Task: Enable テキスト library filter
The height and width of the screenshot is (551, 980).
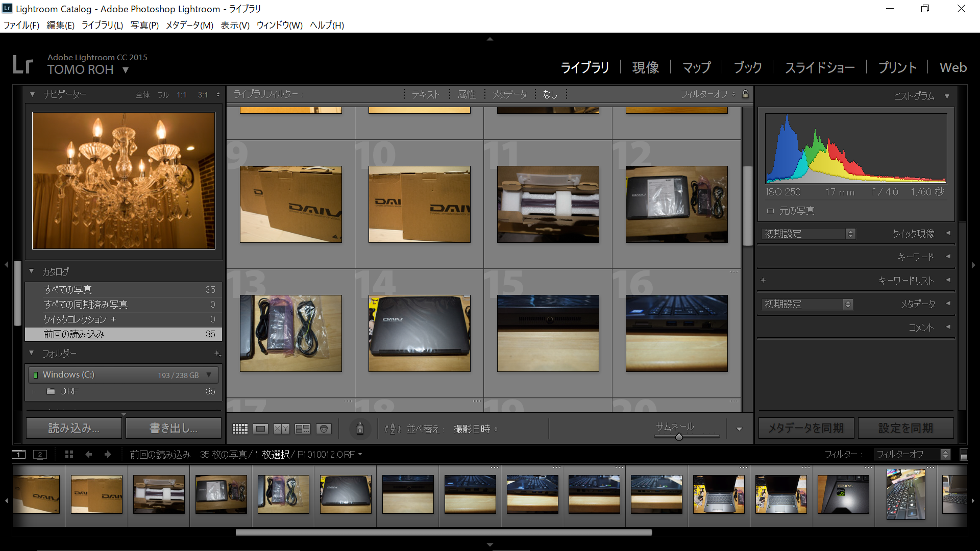Action: (426, 94)
